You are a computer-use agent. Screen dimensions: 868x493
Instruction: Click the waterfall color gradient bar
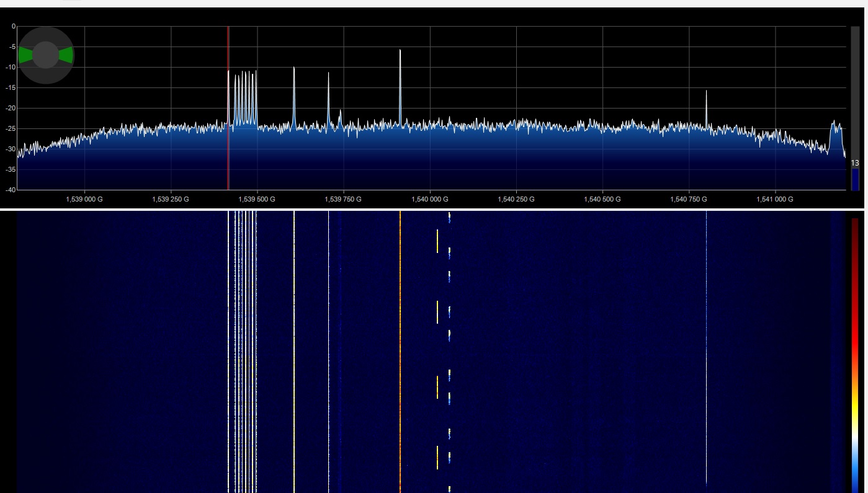(x=855, y=355)
